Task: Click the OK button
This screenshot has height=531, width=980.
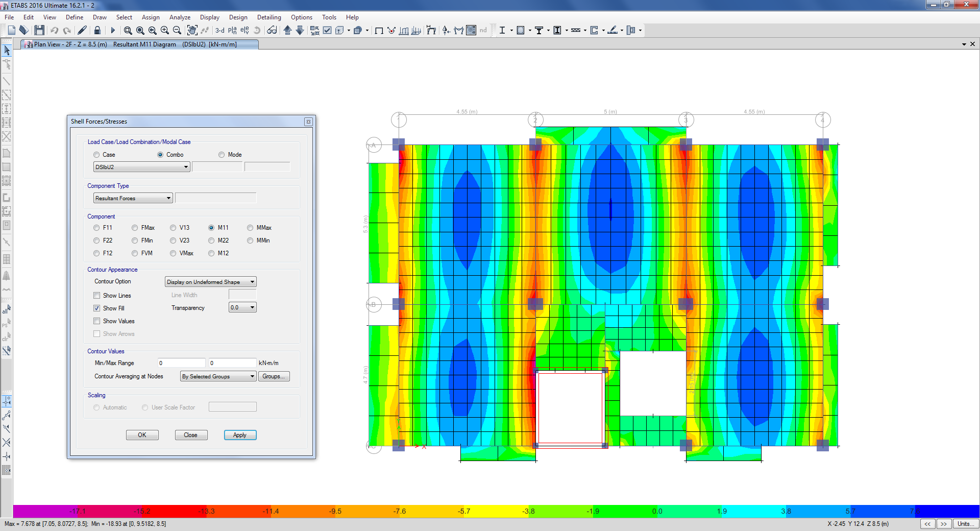Action: [142, 435]
